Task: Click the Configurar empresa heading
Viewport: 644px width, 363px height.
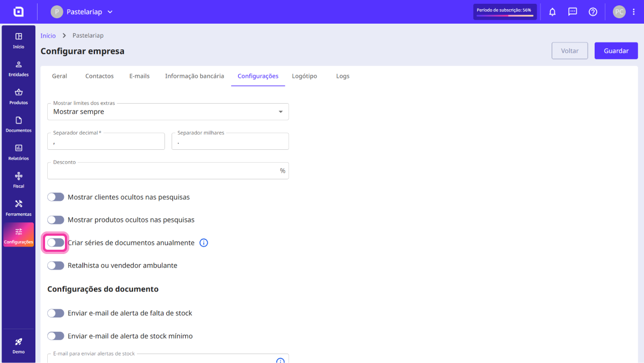Action: (x=83, y=52)
